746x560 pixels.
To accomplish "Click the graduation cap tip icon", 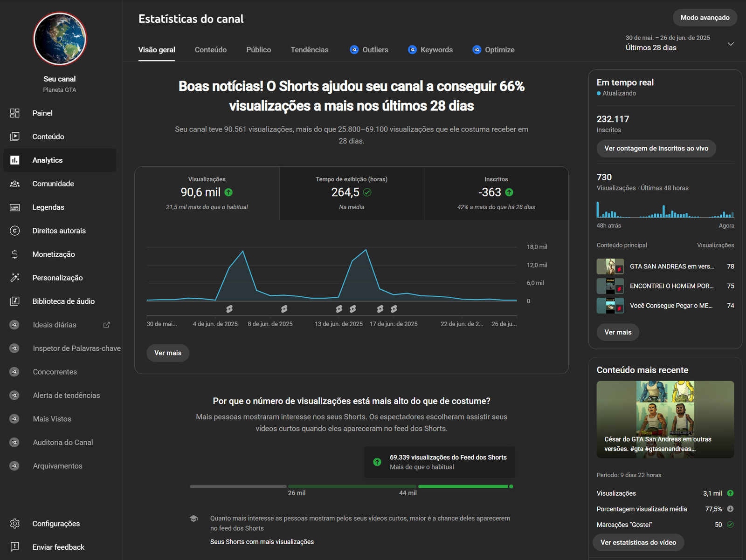I will click(x=194, y=519).
